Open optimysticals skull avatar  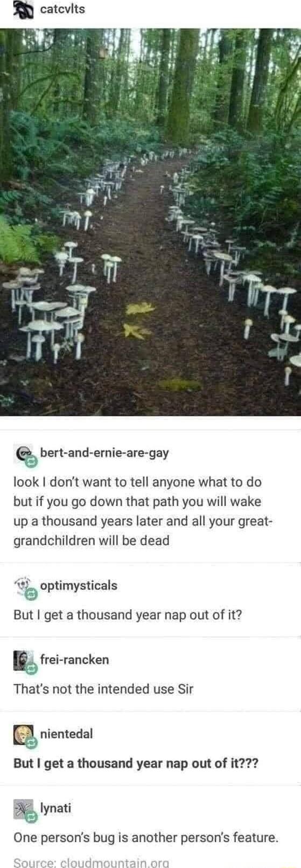23,586
